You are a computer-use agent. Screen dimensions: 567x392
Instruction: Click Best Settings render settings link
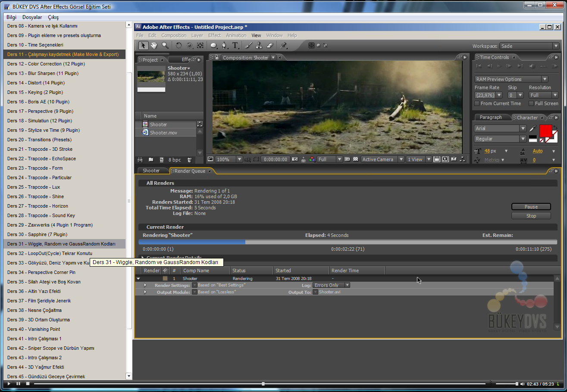(x=222, y=285)
